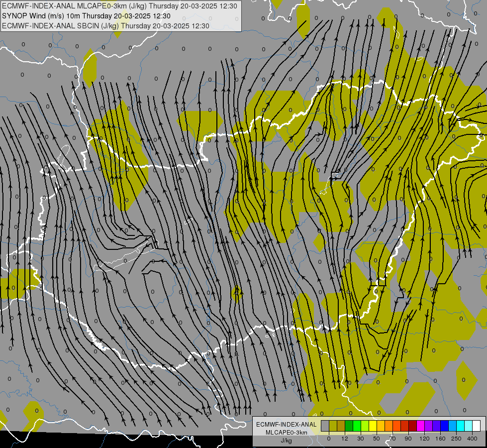Click the 90 value on the scale
This screenshot has width=487, height=448.
point(408,439)
